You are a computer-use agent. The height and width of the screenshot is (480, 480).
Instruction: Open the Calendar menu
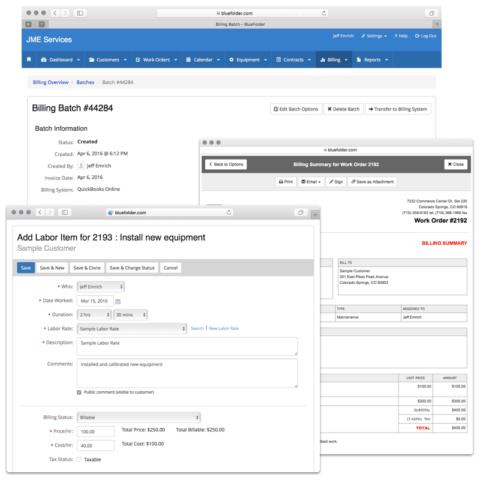[x=203, y=60]
